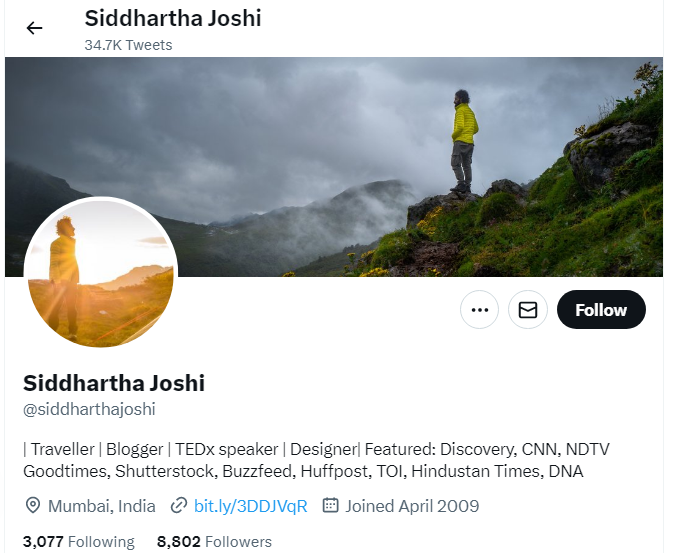
Task: Click the Siddhartha Joshi header title
Action: pyautogui.click(x=173, y=19)
